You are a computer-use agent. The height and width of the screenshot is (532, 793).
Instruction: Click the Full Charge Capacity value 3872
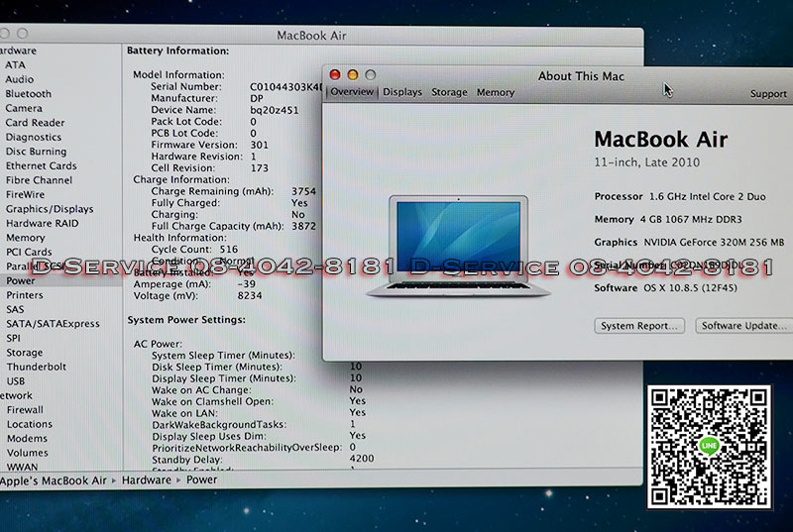[304, 226]
